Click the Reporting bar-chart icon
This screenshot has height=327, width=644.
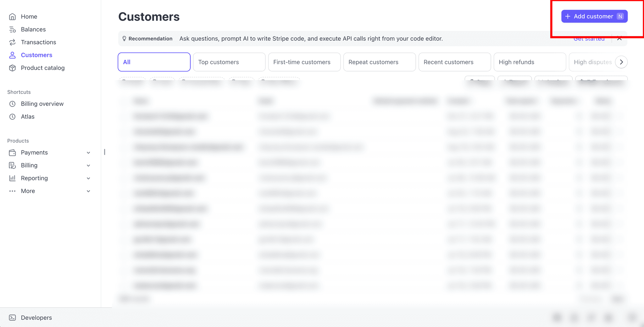tap(13, 178)
